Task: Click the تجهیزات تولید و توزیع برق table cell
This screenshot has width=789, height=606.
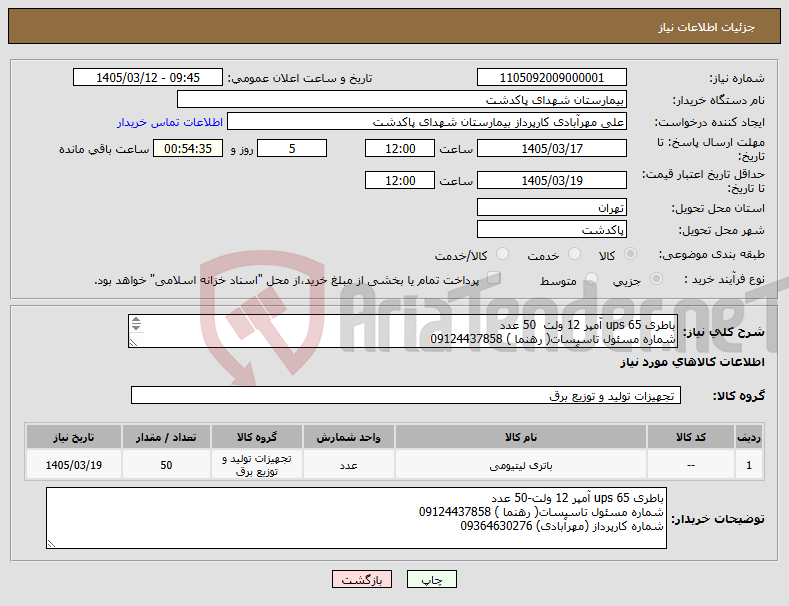Action: pyautogui.click(x=257, y=465)
